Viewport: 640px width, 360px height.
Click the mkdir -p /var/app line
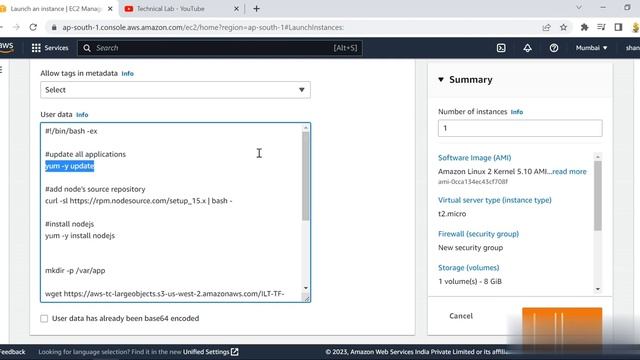point(75,271)
